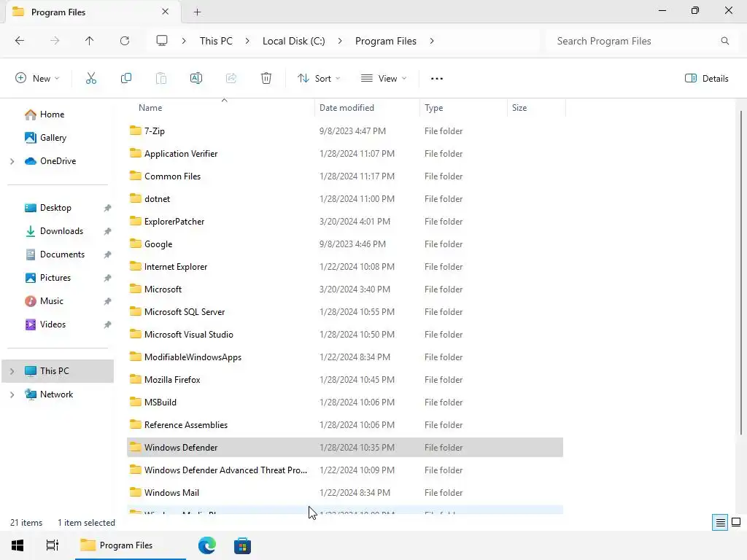Select the Google folder
The height and width of the screenshot is (560, 747).
345,244
